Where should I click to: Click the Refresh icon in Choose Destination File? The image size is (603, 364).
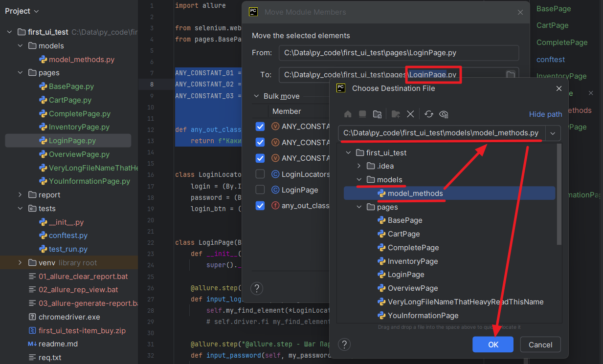429,114
